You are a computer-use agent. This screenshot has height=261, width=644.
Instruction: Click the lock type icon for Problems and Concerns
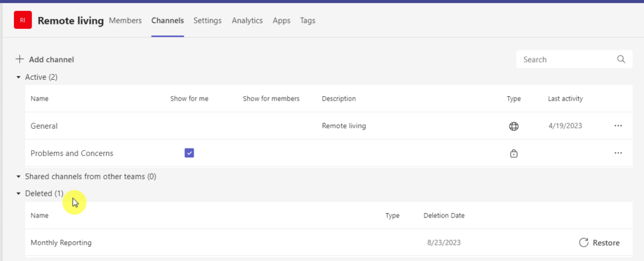[x=514, y=153]
